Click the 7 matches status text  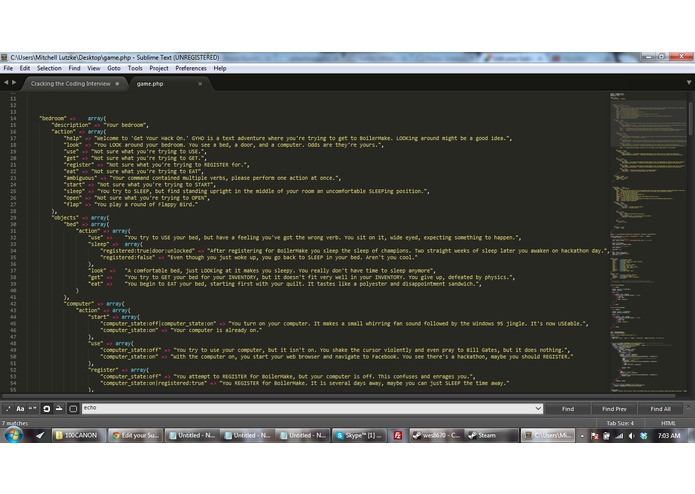(15, 423)
